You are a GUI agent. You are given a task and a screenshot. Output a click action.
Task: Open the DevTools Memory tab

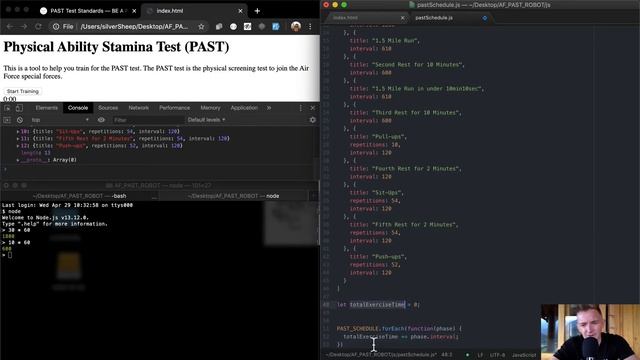211,108
